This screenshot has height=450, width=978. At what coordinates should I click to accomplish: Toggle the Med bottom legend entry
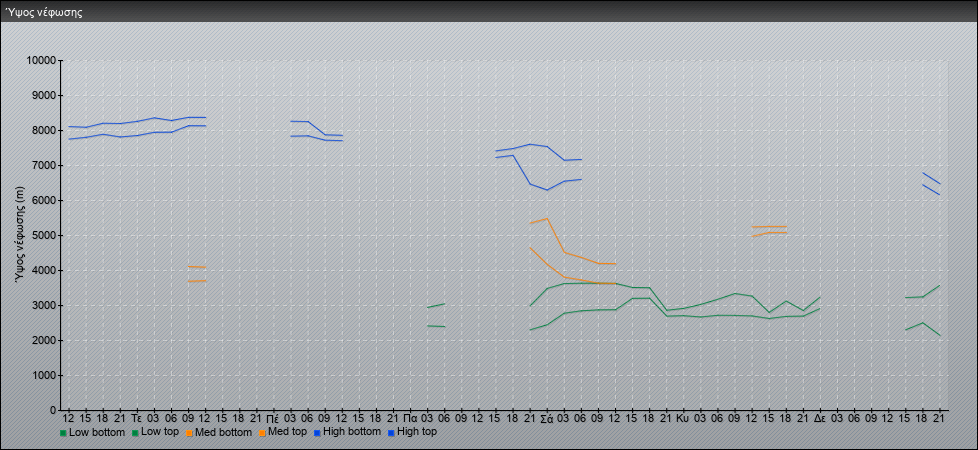(218, 432)
